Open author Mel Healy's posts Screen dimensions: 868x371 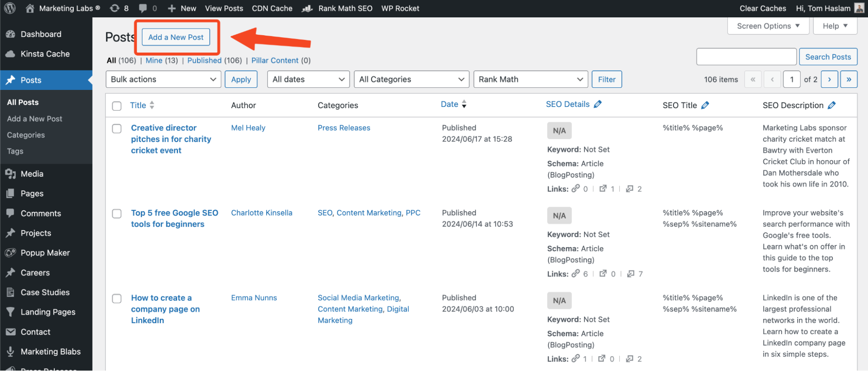coord(248,128)
